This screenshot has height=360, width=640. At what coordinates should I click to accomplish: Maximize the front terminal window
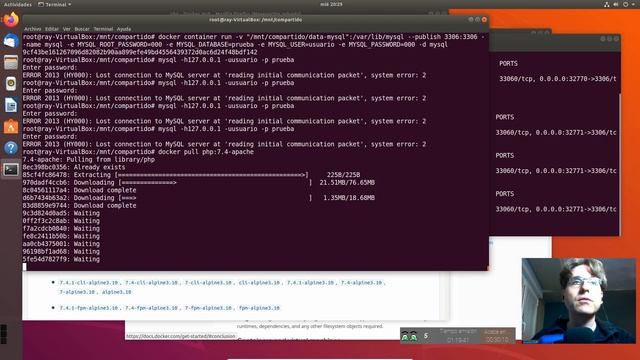(478, 20)
